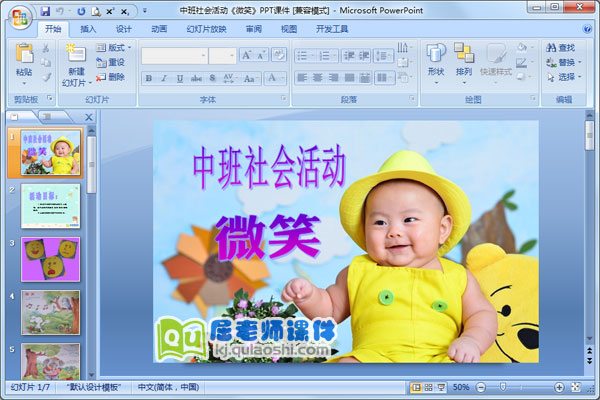This screenshot has width=600, height=400.
Task: Switch to the 设计 tab
Action: [x=124, y=29]
